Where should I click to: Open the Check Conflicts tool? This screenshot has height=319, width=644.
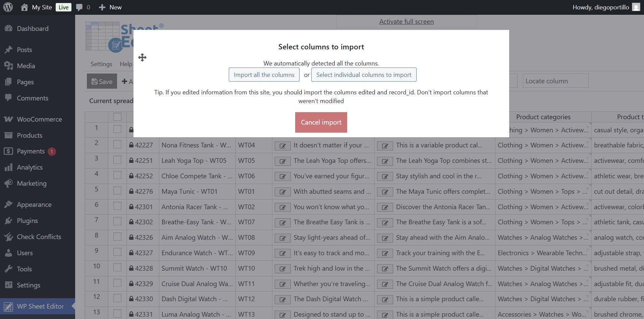(x=39, y=237)
